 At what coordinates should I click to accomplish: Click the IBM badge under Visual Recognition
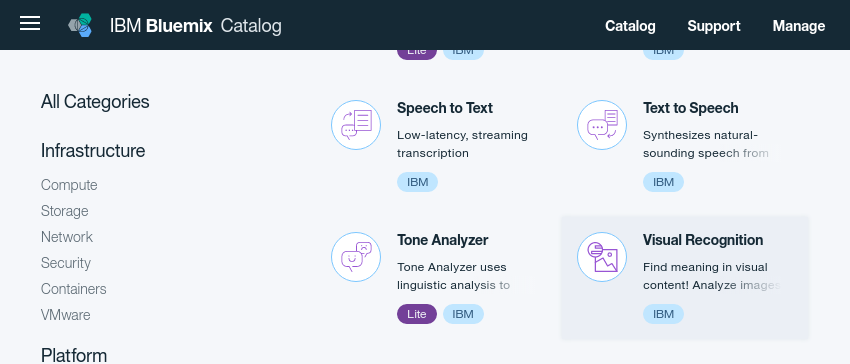pyautogui.click(x=664, y=314)
